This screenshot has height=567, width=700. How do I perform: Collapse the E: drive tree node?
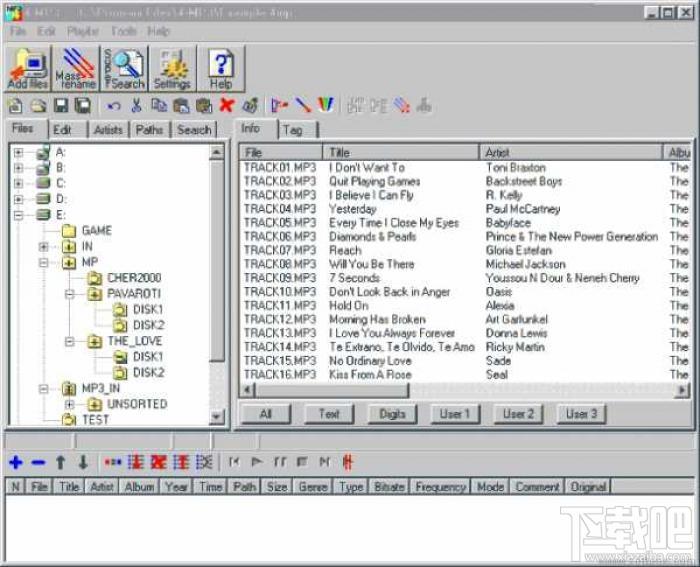click(18, 215)
